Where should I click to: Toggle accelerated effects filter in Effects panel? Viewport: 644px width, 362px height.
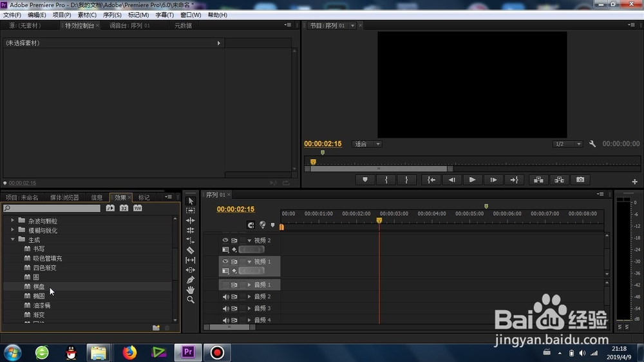(x=110, y=208)
